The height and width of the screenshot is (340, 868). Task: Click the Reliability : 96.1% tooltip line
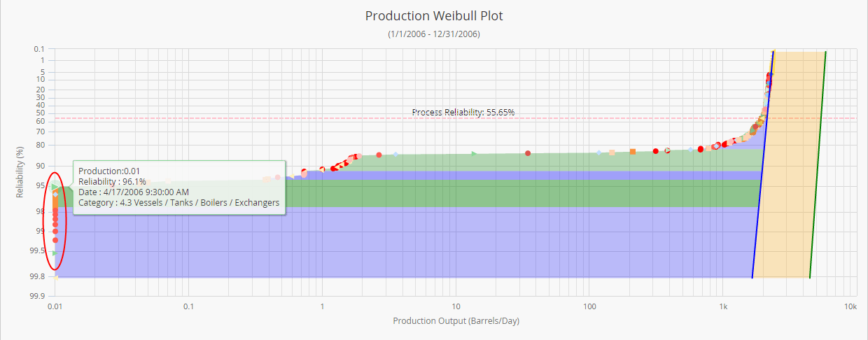click(x=112, y=182)
